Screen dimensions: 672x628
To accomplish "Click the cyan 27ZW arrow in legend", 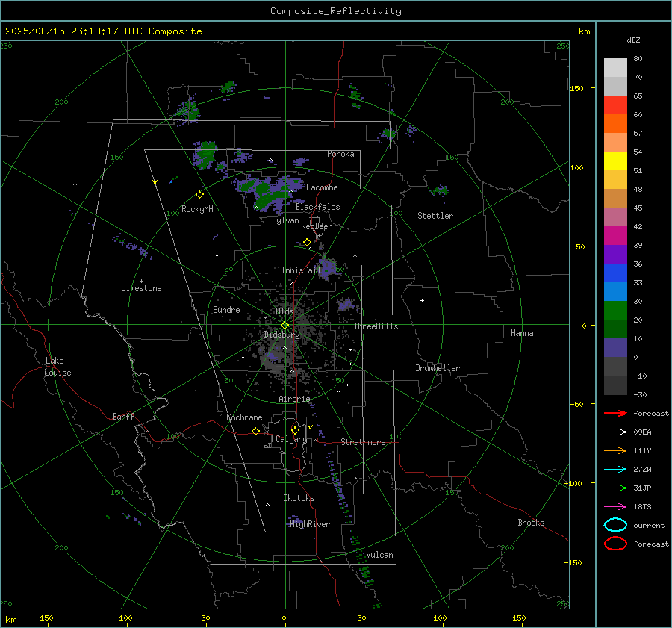I will coord(615,469).
